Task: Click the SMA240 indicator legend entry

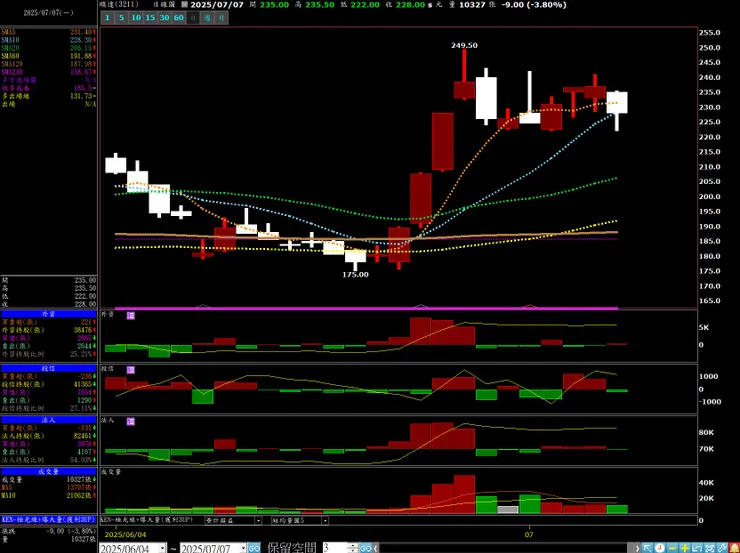Action: (x=49, y=72)
